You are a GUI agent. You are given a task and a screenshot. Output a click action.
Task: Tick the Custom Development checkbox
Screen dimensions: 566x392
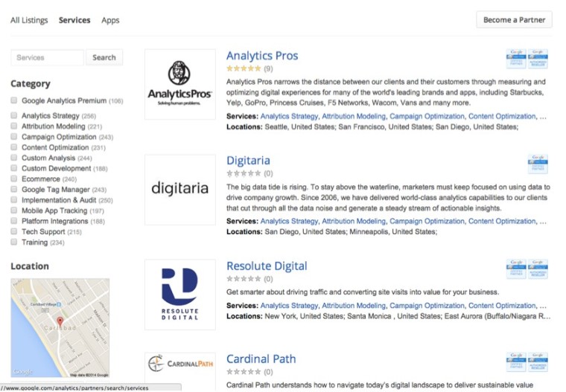click(13, 168)
